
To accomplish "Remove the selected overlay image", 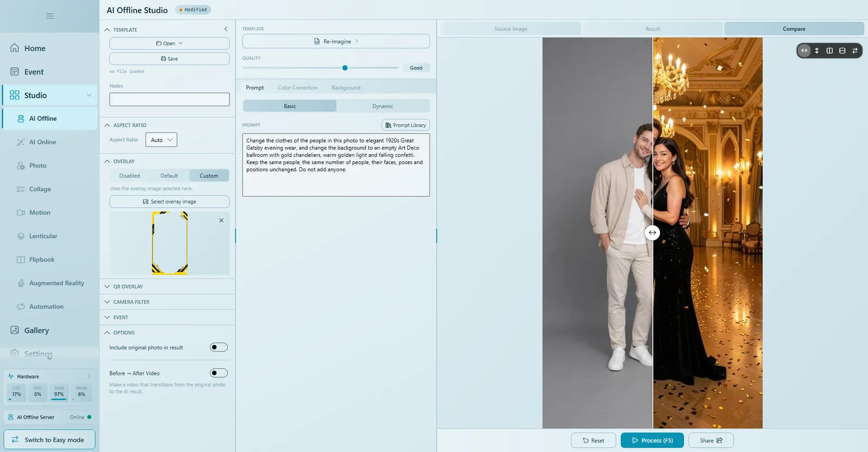I will (x=221, y=220).
